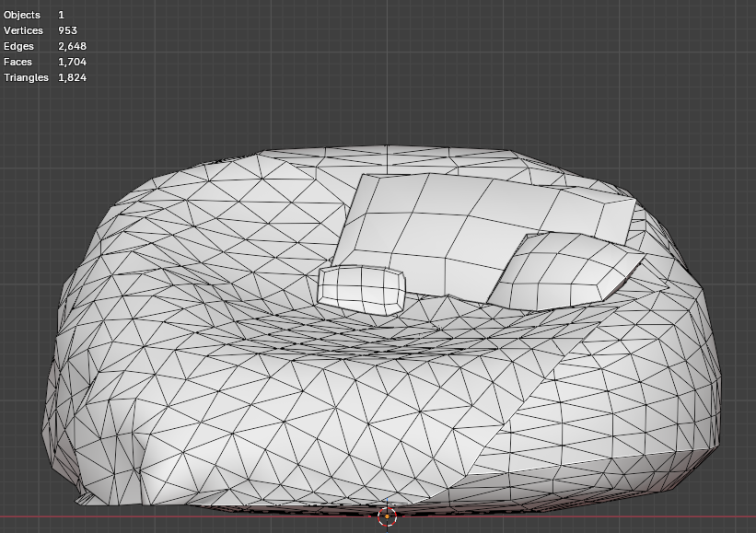Viewport: 756px width, 533px height.
Task: Click the triangle count value 1,824
Action: (72, 77)
